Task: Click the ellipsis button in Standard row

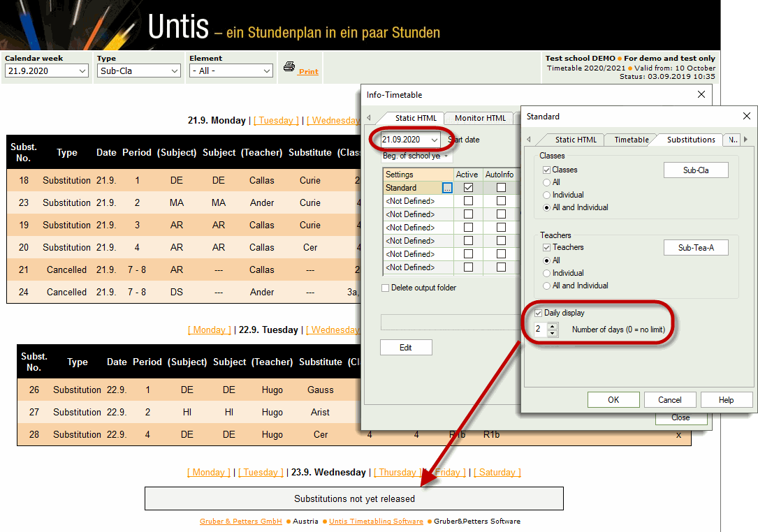Action: pos(447,188)
